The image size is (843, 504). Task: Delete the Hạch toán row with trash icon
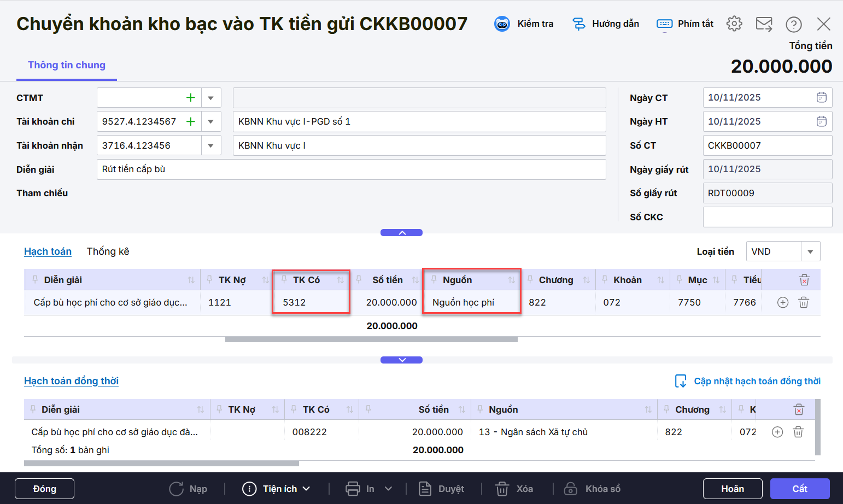(x=803, y=302)
